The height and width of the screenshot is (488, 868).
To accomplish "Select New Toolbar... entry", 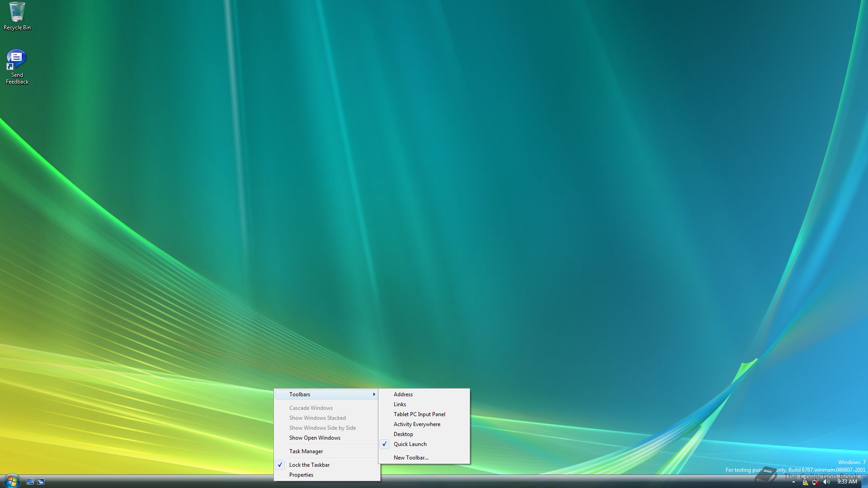I will coord(410,458).
